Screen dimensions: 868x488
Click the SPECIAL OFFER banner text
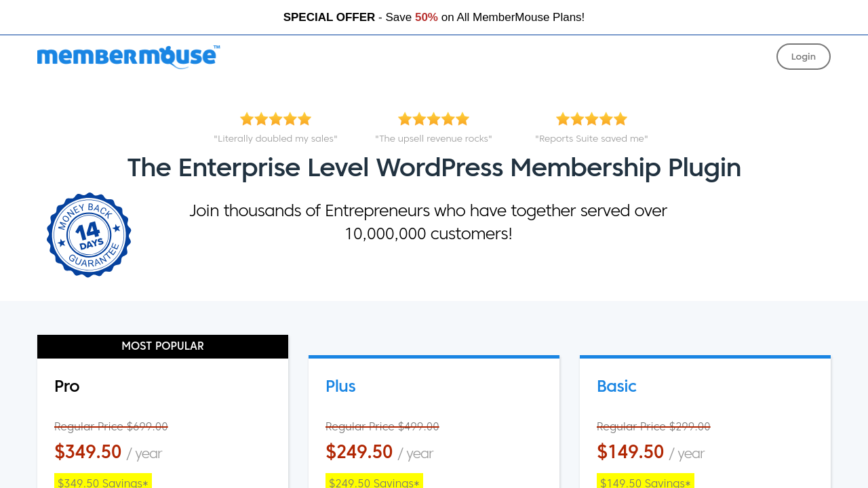[329, 18]
